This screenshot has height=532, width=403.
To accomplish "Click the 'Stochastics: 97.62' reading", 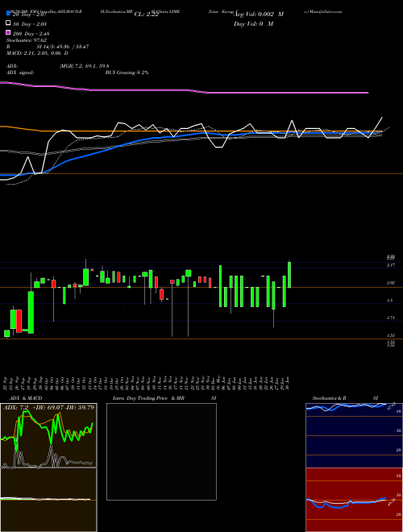I will [x=27, y=40].
